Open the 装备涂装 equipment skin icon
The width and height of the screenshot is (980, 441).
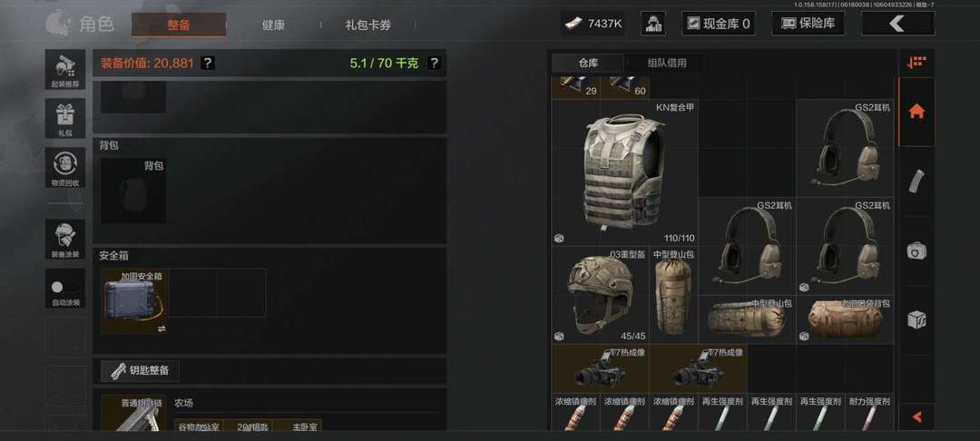(x=65, y=239)
